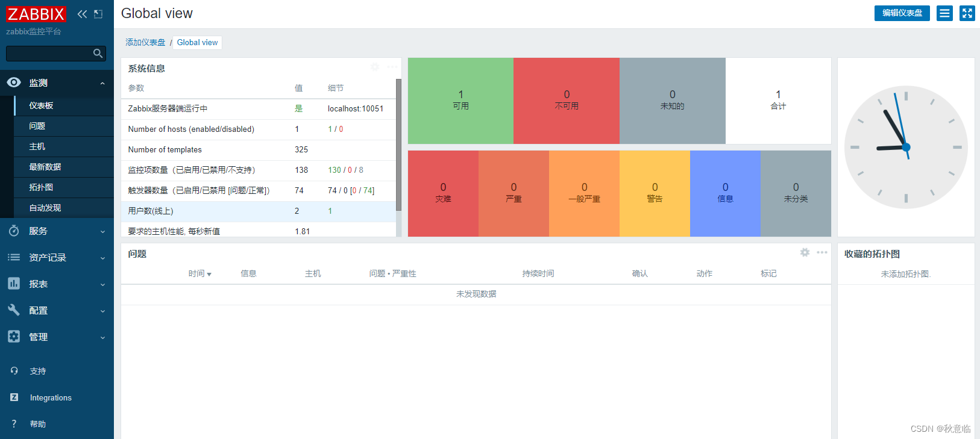Screen dimensions: 980x439
Task: Expand the 资产记录 menu chevron
Action: pyautogui.click(x=102, y=258)
